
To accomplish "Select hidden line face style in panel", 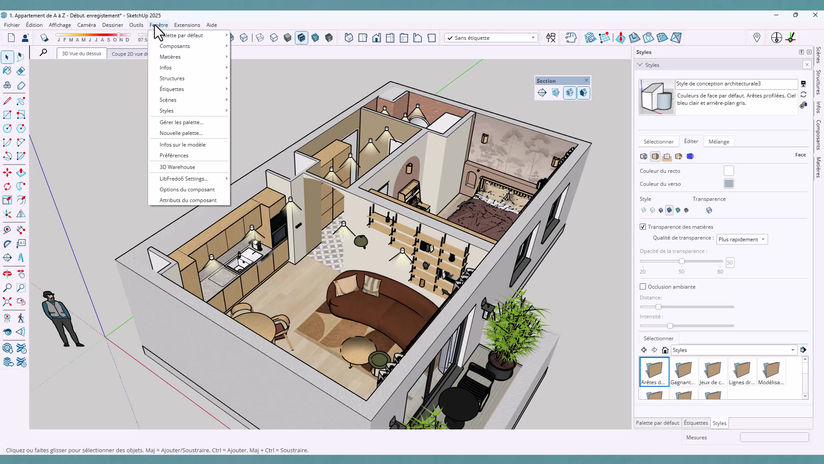I will (x=652, y=210).
